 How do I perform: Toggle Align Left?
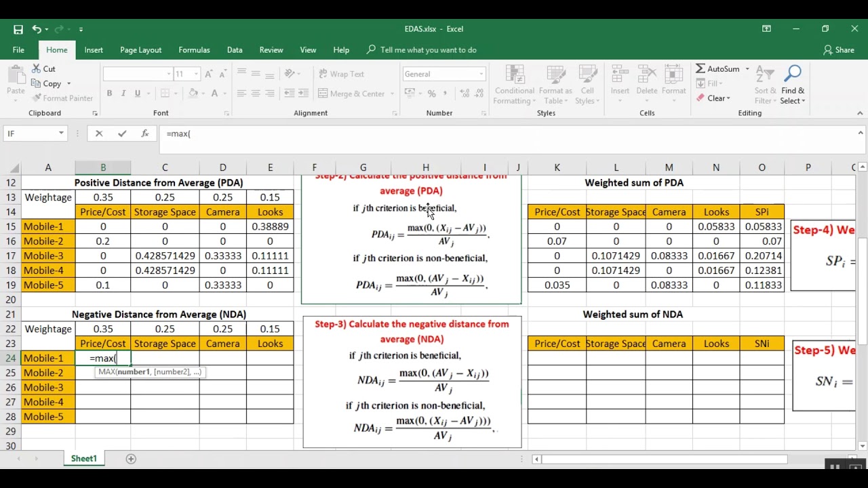(241, 94)
